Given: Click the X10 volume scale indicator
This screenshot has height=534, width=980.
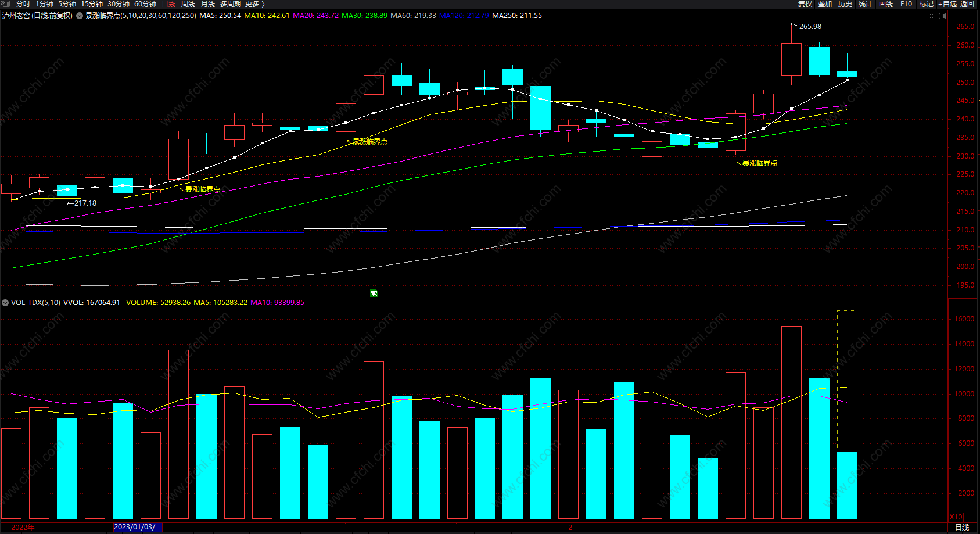Looking at the screenshot, I should pyautogui.click(x=956, y=517).
